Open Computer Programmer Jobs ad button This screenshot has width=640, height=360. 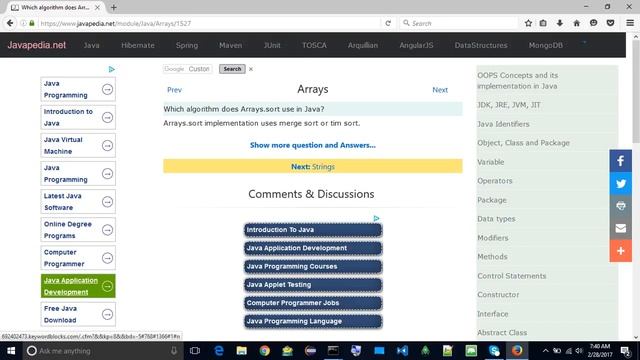(x=313, y=303)
